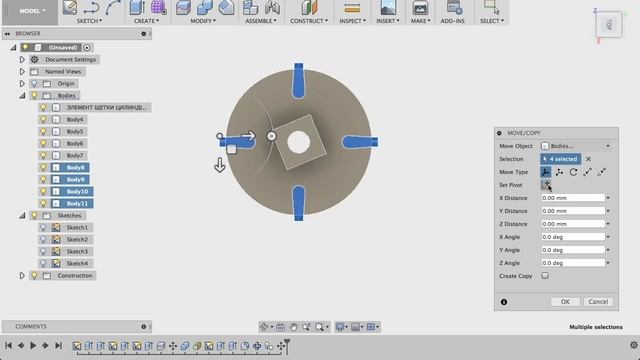Image resolution: width=640 pixels, height=360 pixels.
Task: Click the info icon in Move/Copy dialog
Action: coord(504,302)
